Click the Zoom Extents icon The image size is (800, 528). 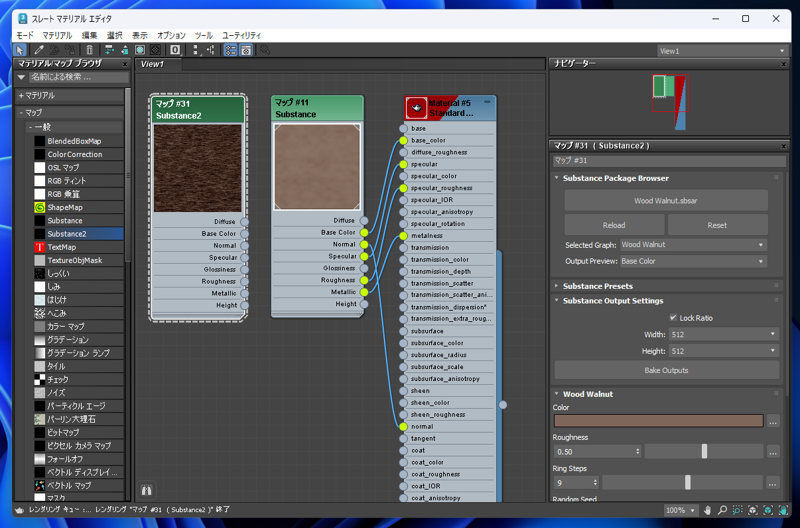(753, 510)
